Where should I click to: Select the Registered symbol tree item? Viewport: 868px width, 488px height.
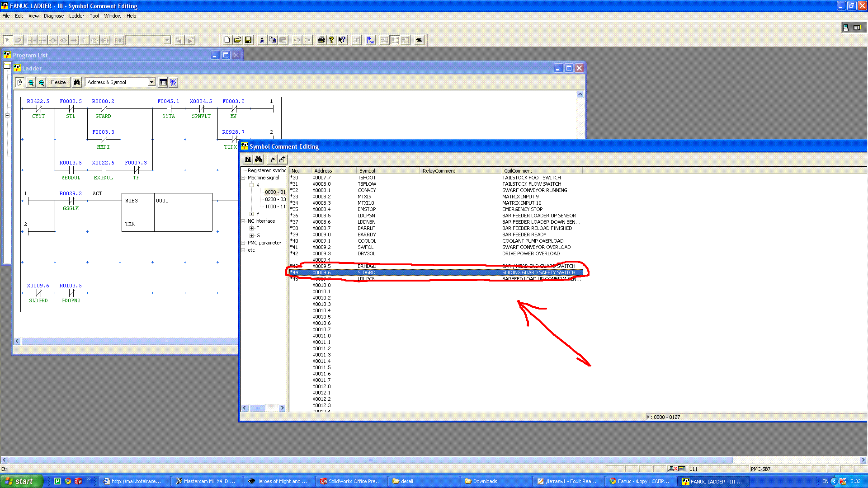tap(267, 171)
